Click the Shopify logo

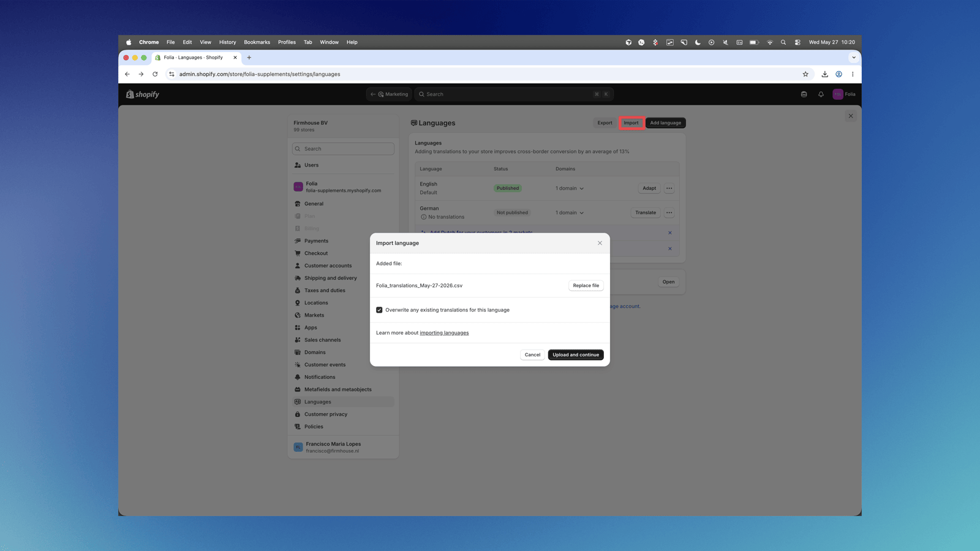(143, 94)
